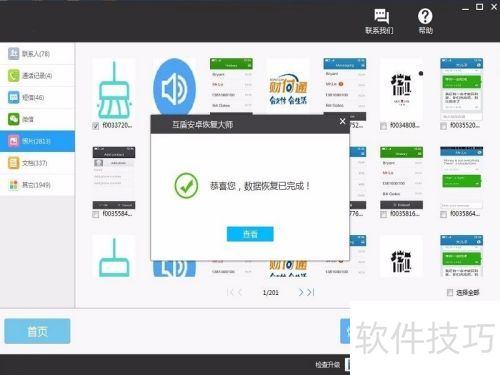The image size is (500, 375).
Task: Click the 微信 WeChat icon
Action: tap(14, 119)
